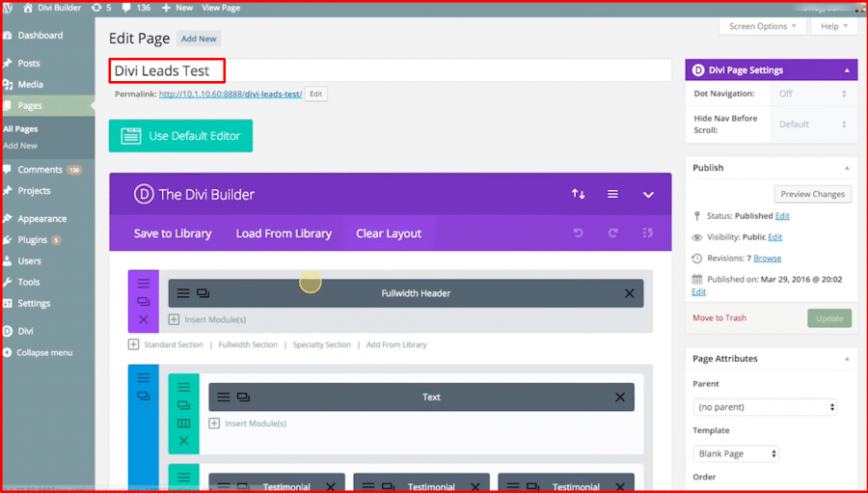Duplicate the Text module
This screenshot has width=868, height=493.
tap(244, 397)
